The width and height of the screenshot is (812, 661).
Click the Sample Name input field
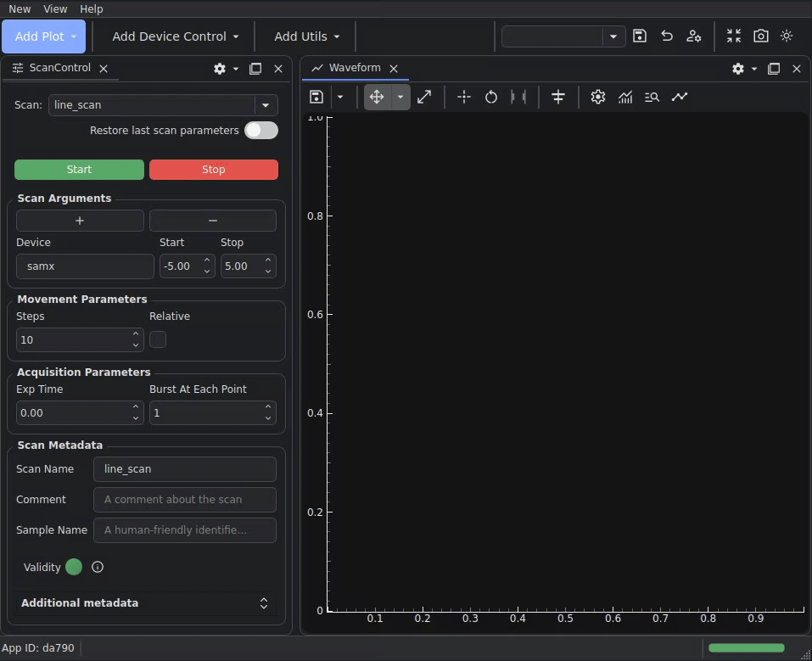coord(185,530)
